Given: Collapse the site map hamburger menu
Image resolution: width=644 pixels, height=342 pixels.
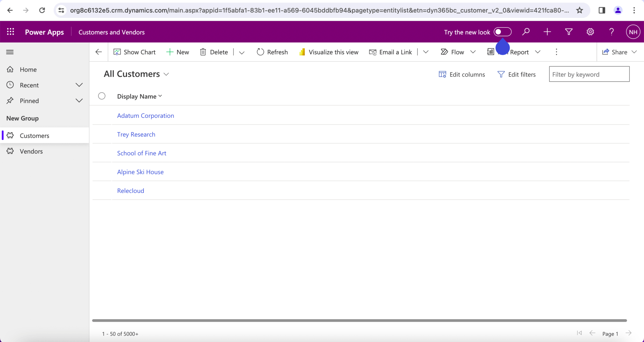Looking at the screenshot, I should [x=10, y=52].
